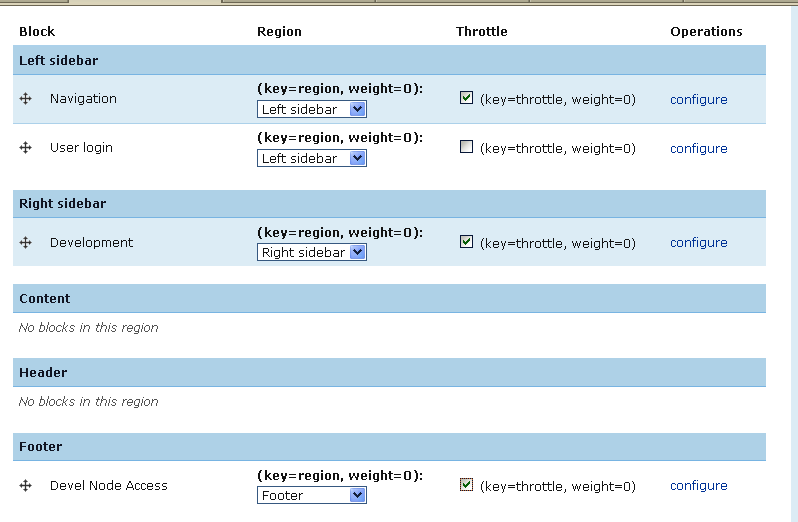Click 'No blocks in this region' under Content
Viewport: 798px width, 522px height.
click(x=89, y=328)
